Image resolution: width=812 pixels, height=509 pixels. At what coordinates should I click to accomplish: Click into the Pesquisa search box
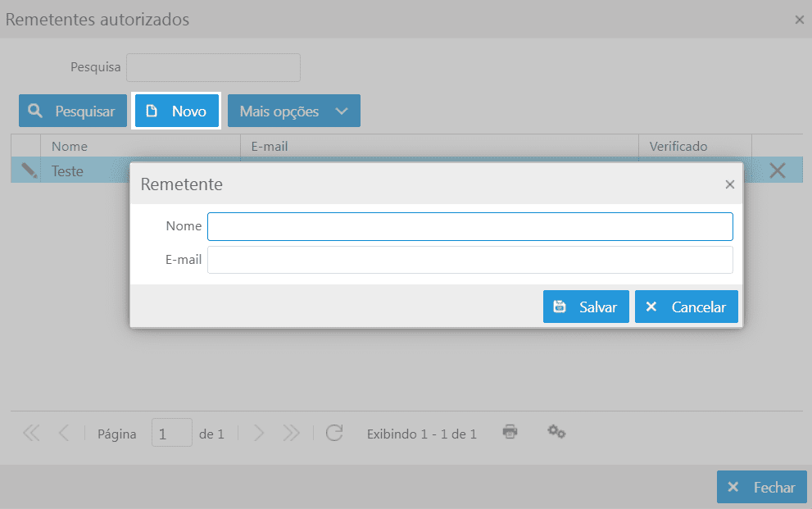point(213,67)
